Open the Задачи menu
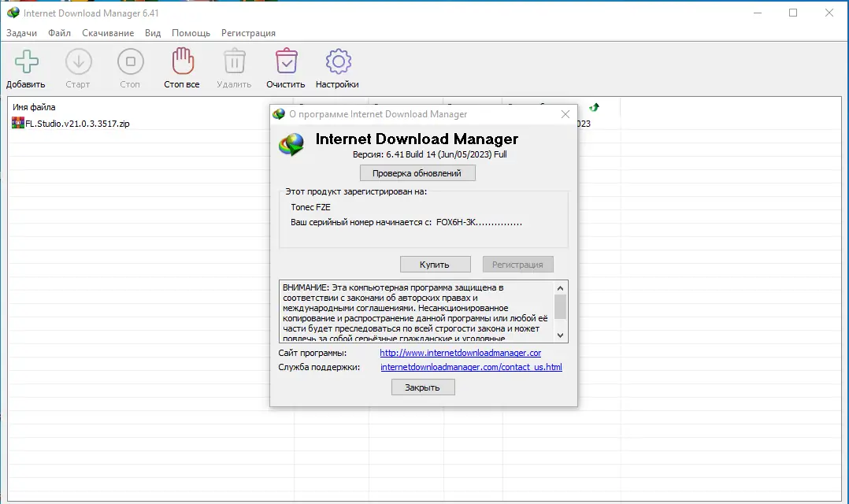 pyautogui.click(x=22, y=33)
